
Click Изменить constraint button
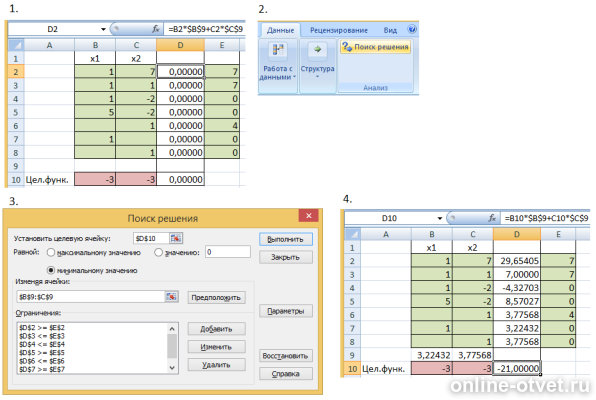(x=216, y=347)
